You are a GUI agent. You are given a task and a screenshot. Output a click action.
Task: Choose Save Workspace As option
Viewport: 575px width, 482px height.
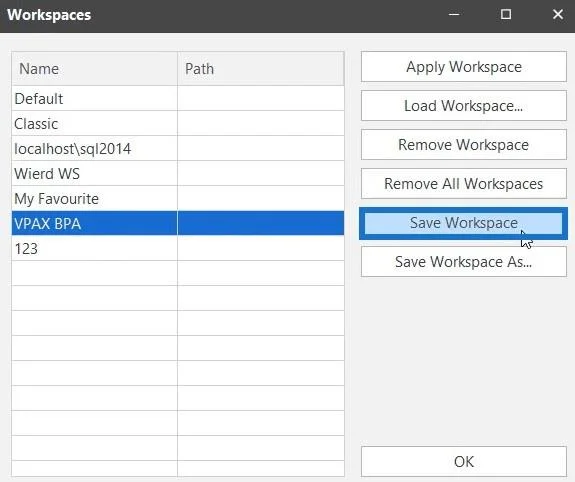[464, 262]
